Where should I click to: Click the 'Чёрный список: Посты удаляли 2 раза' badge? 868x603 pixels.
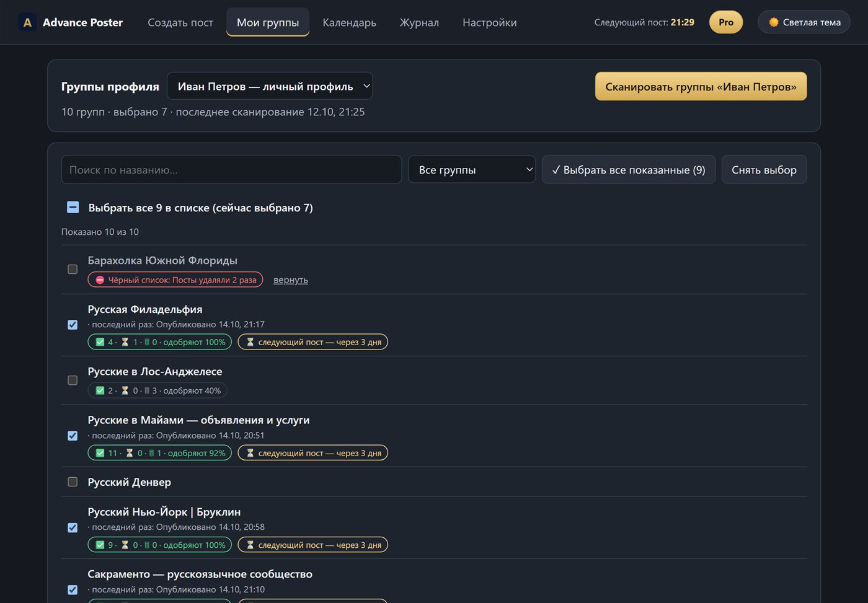[x=175, y=280]
